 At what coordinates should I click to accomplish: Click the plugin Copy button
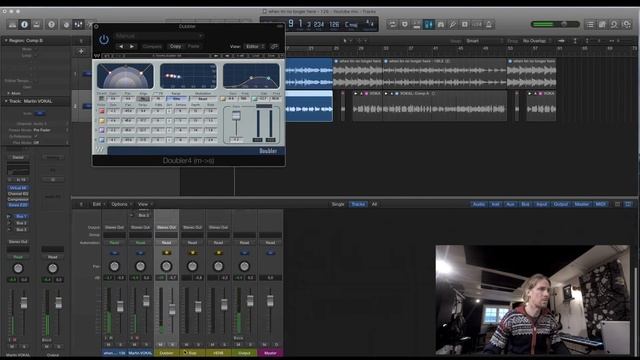point(176,46)
